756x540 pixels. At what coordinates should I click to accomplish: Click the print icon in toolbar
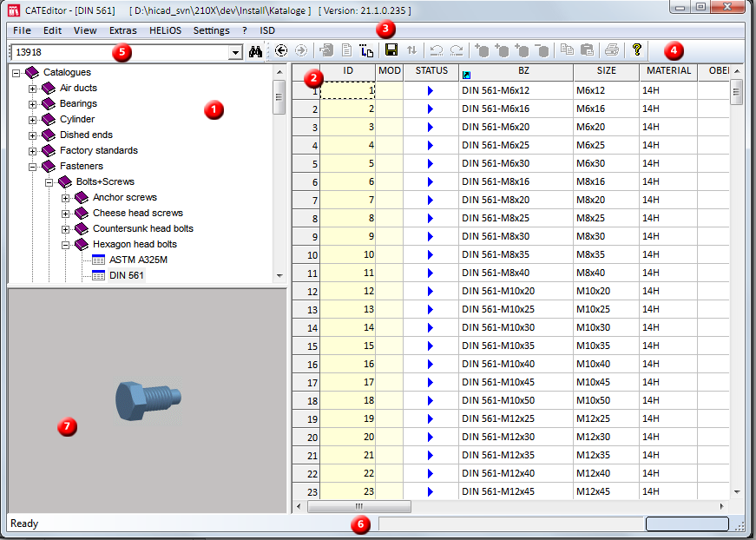(x=611, y=51)
